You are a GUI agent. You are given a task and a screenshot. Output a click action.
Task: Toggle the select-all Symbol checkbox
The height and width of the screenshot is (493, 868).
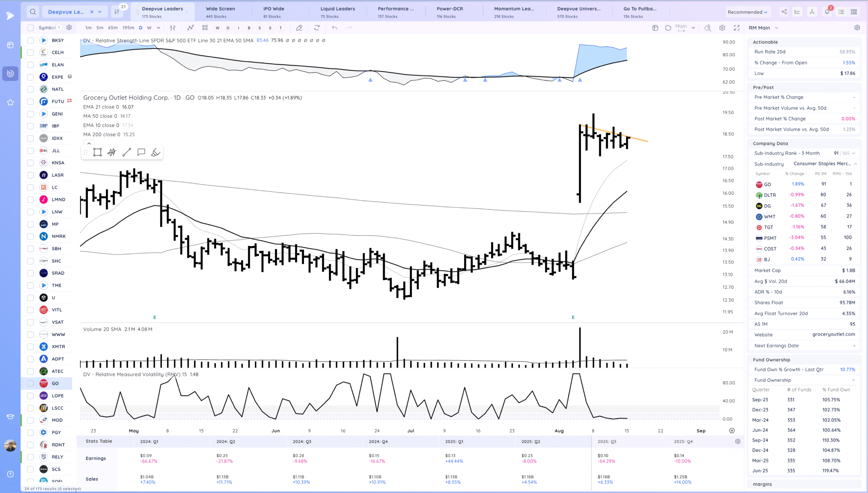tap(31, 28)
